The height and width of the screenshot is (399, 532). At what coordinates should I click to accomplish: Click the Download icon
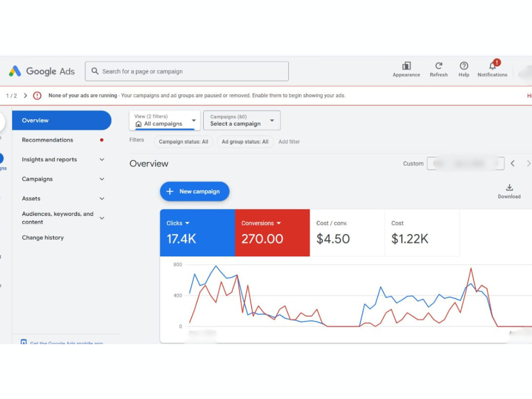(509, 187)
